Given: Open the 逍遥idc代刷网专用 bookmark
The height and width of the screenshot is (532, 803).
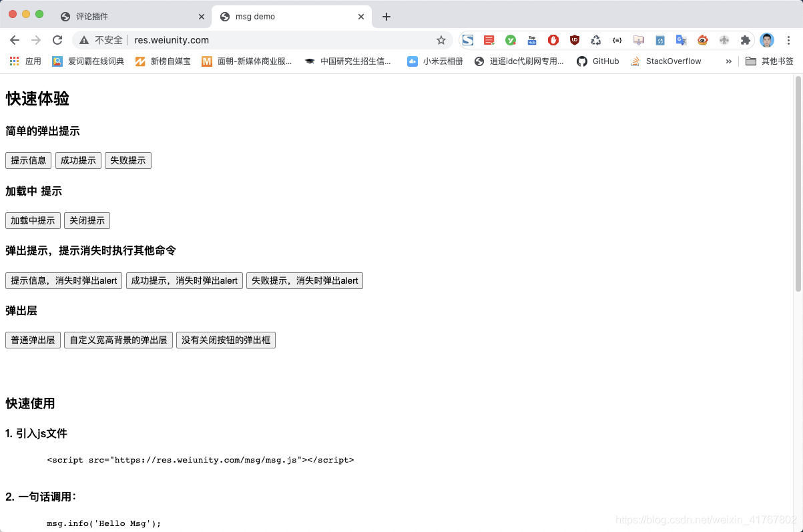Looking at the screenshot, I should tap(519, 61).
